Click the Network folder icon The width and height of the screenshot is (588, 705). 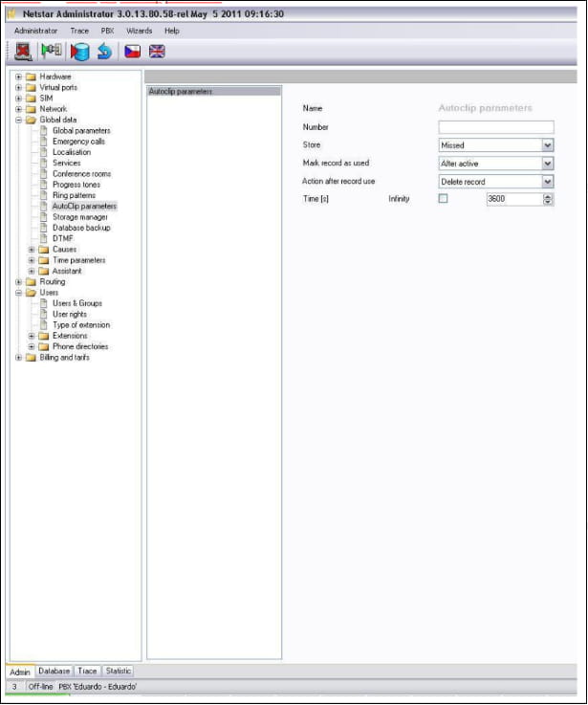point(31,109)
